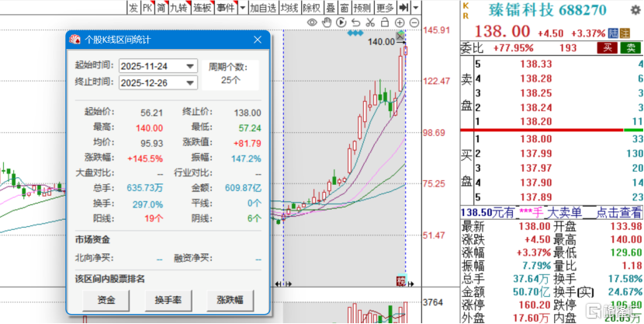This screenshot has height=324, width=644.
Task: Toggle the padlock lock icon
Action: (x=384, y=23)
